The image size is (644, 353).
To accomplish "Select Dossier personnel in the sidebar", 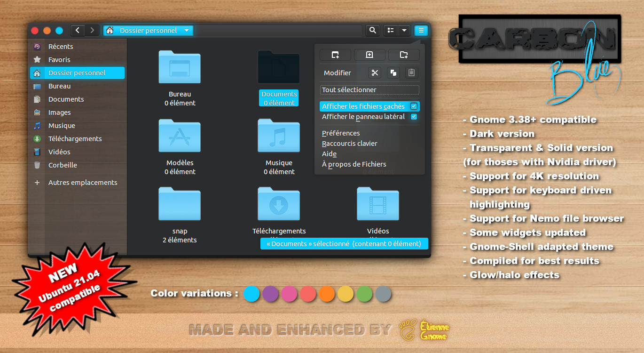I will click(78, 73).
